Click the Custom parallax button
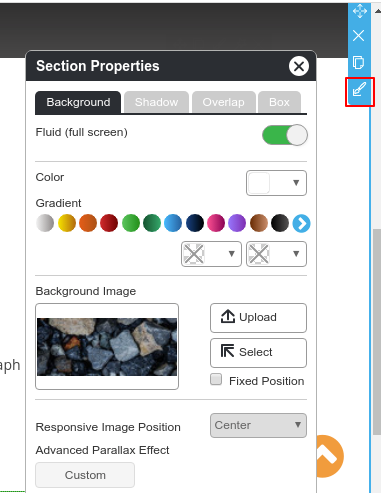 click(85, 475)
